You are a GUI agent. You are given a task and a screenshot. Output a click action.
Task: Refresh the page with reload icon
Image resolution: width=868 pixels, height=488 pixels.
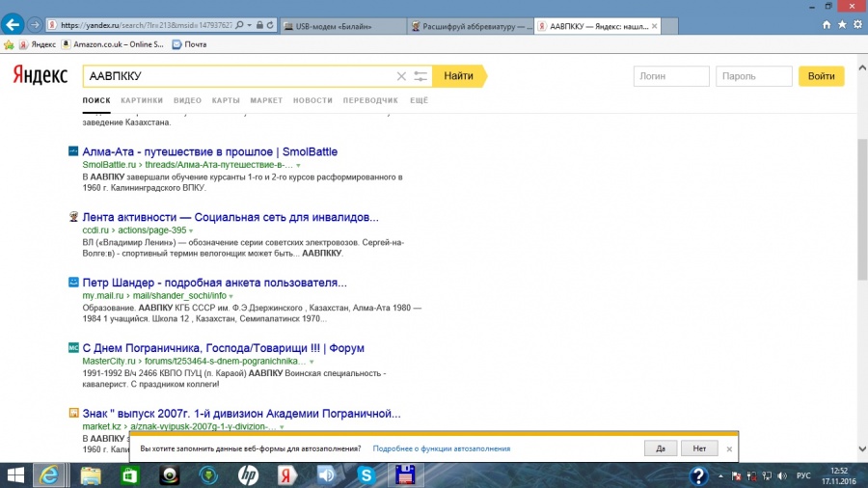pyautogui.click(x=270, y=25)
